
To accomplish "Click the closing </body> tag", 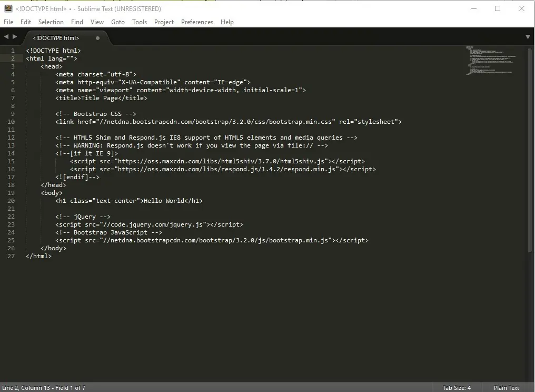I will point(53,248).
